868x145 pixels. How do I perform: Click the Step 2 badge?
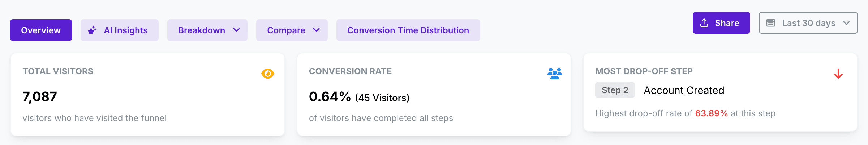pos(615,90)
